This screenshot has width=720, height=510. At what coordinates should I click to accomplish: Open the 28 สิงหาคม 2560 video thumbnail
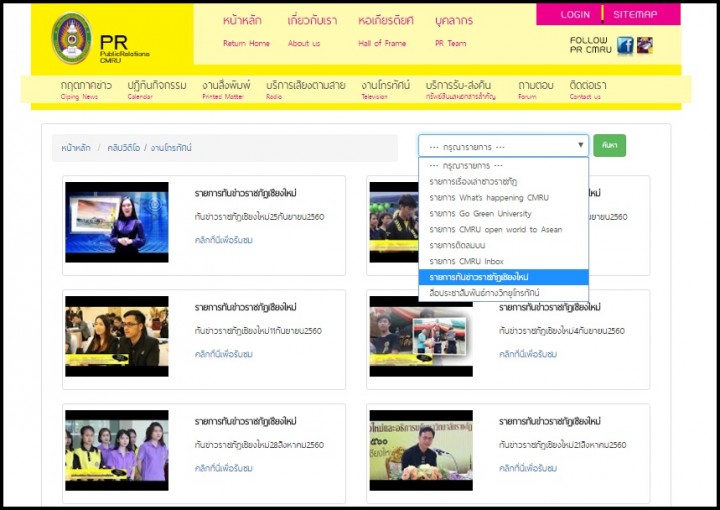pos(117,450)
